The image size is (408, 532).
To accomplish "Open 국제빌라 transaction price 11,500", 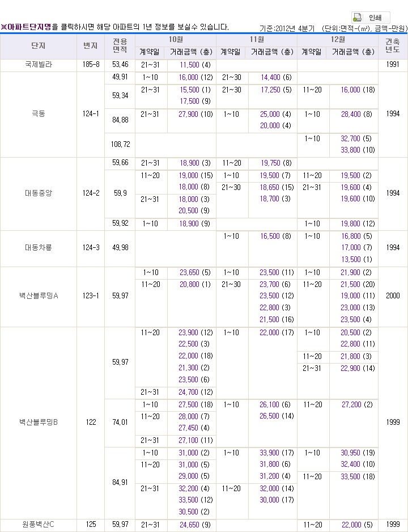I will [190, 65].
